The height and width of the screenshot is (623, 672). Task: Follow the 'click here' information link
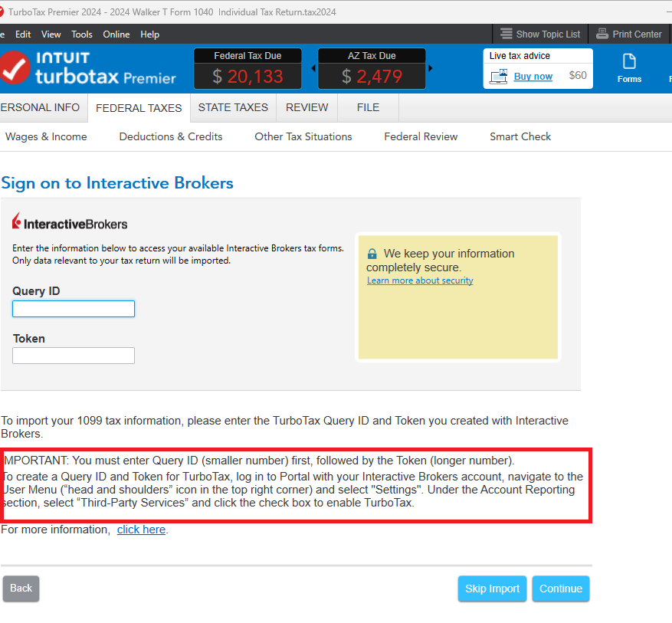click(x=141, y=530)
